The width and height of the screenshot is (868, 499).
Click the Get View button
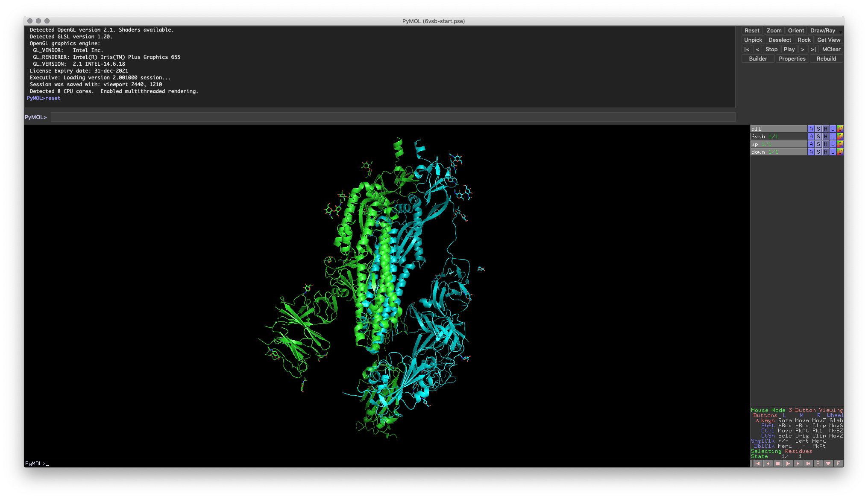pyautogui.click(x=829, y=40)
